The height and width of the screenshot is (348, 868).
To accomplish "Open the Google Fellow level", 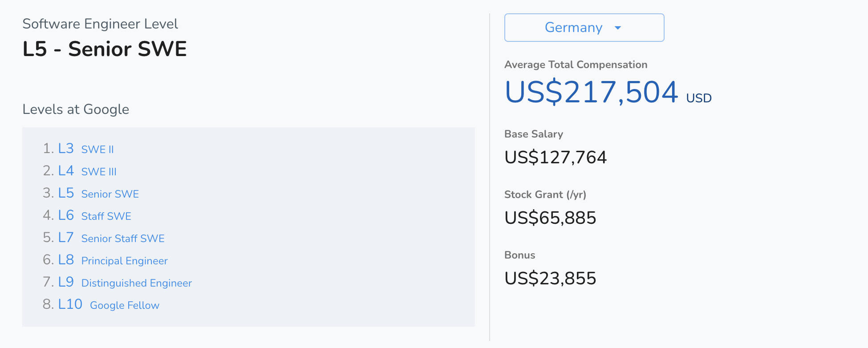I will click(x=125, y=305).
